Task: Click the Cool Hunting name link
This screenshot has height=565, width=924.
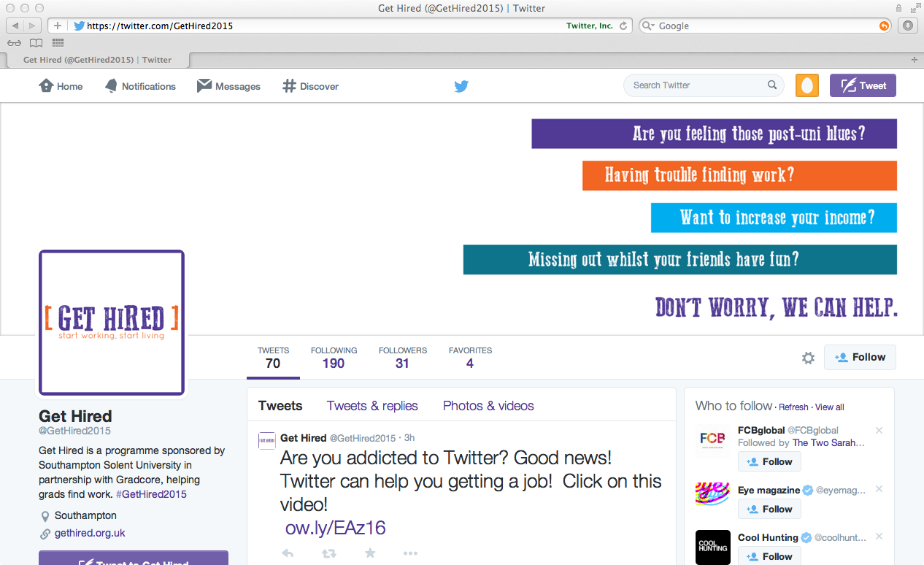Action: [x=768, y=537]
